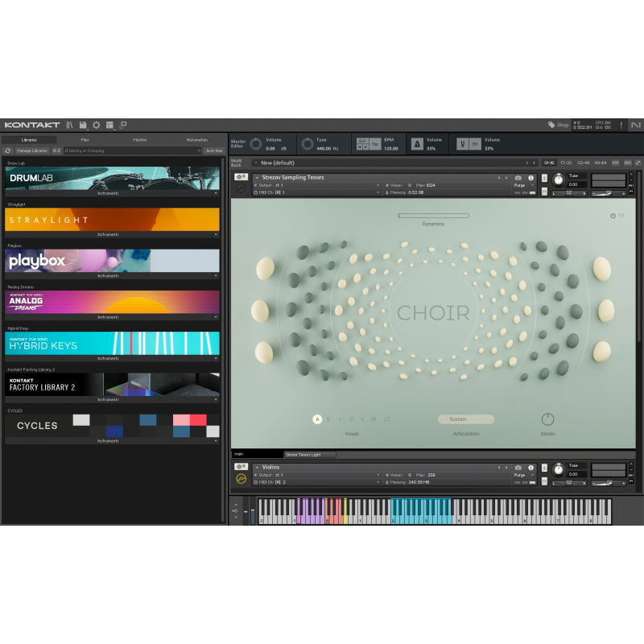
Task: Click the snapshot camera icon on Violins
Action: (x=518, y=468)
